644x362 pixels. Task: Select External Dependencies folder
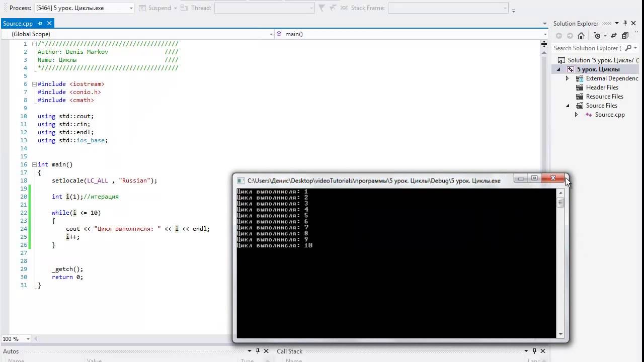[x=612, y=78]
